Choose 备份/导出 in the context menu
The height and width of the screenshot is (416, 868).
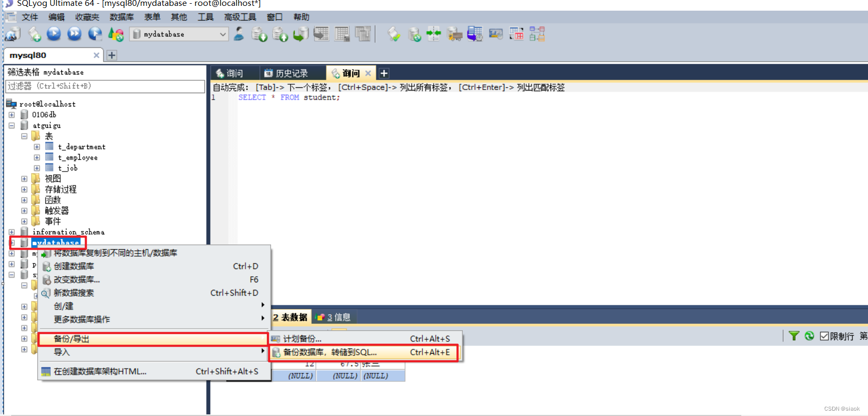tap(153, 339)
